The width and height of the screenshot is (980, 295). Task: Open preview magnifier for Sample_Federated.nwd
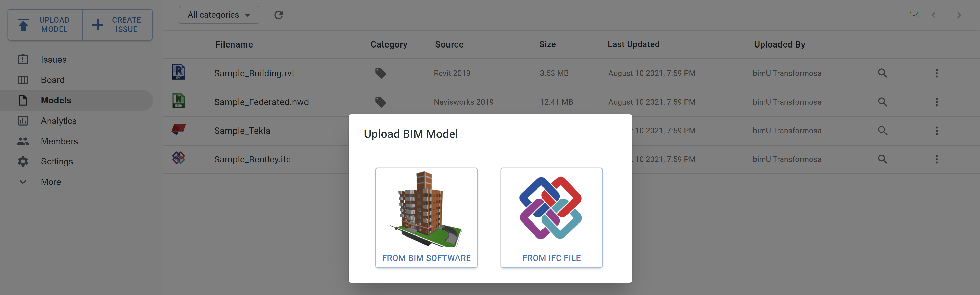click(883, 102)
